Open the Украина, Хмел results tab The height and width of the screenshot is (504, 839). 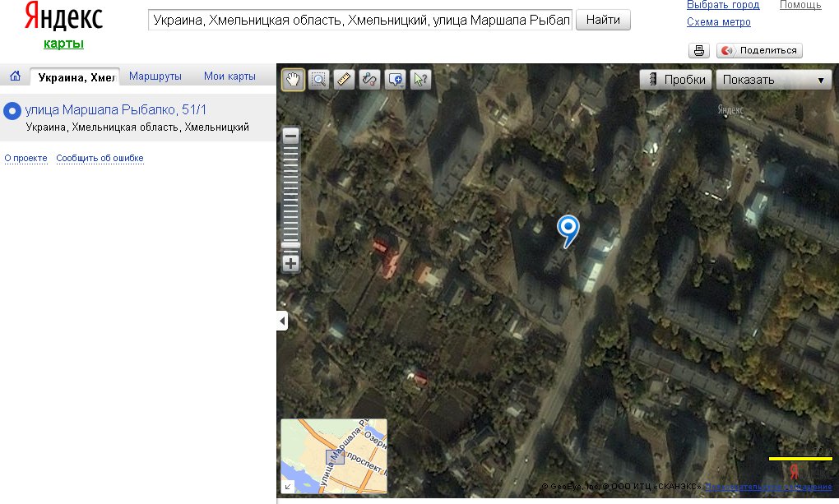[x=75, y=77]
